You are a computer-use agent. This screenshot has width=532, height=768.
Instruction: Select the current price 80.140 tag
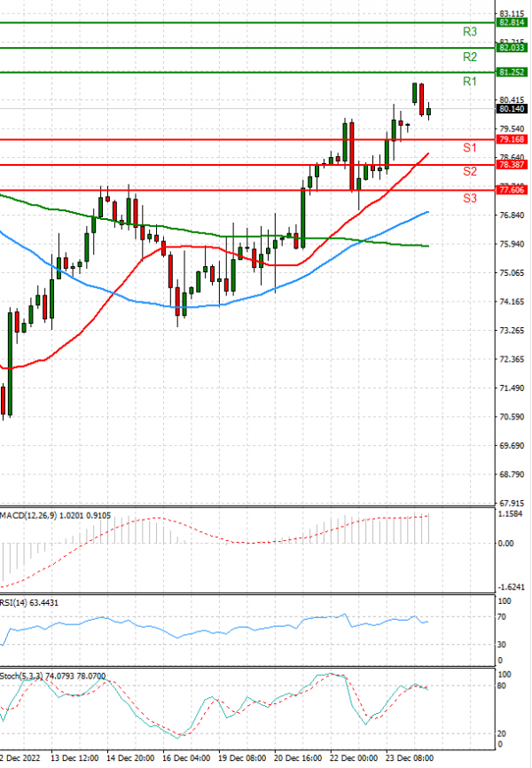coord(512,109)
